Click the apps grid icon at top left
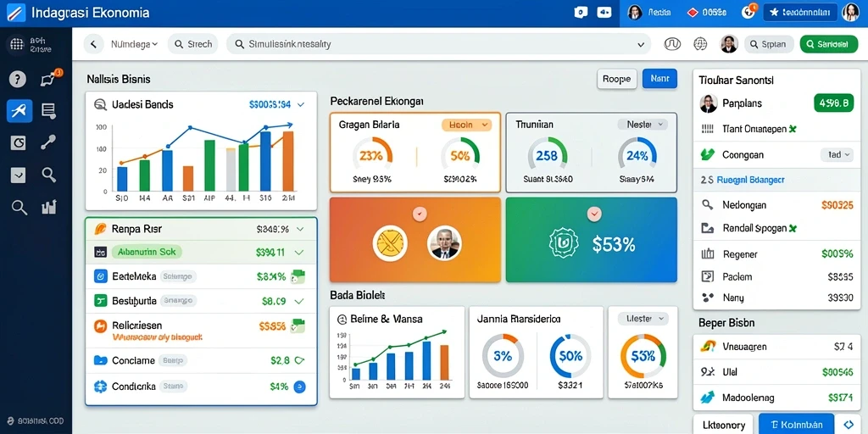This screenshot has height=434, width=868. (17, 45)
